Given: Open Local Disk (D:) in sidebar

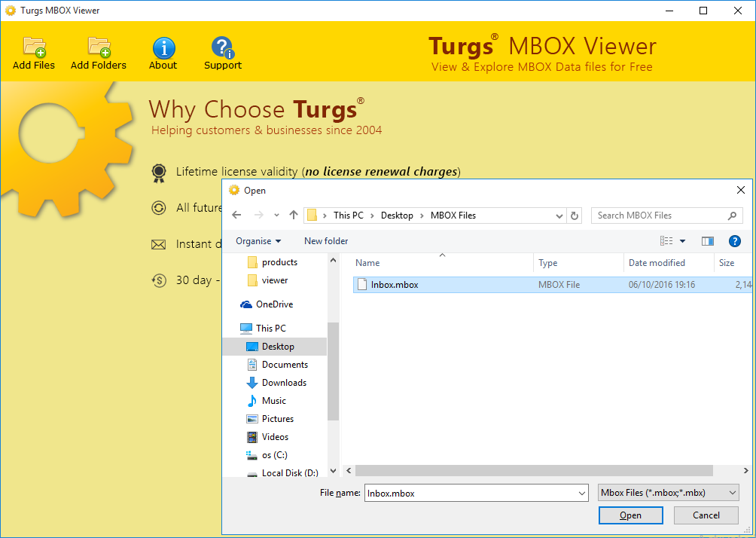Looking at the screenshot, I should (282, 473).
